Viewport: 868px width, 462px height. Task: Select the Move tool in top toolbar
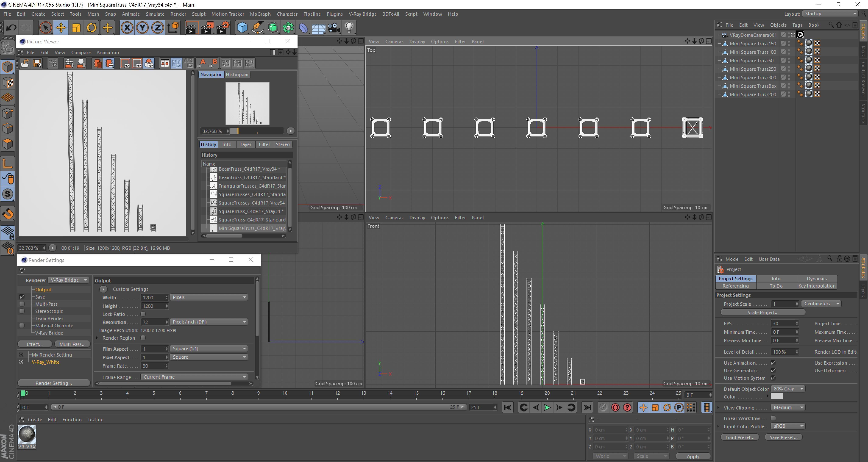pos(61,28)
